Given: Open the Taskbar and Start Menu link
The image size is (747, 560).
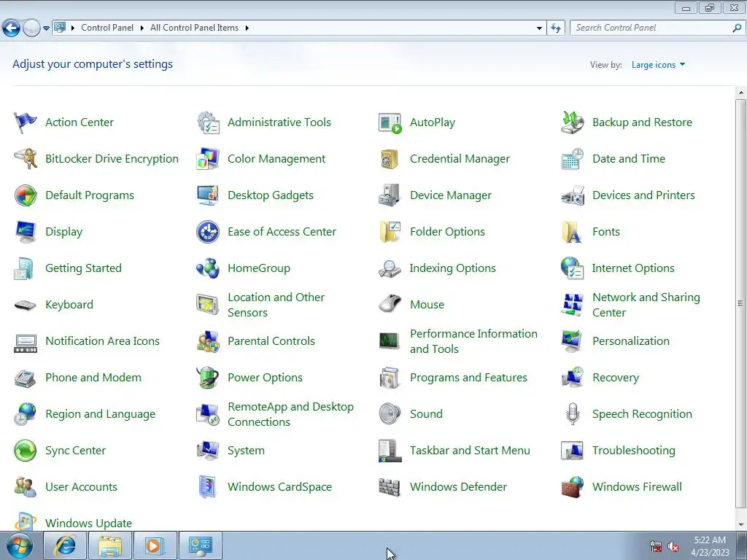Looking at the screenshot, I should point(470,451).
